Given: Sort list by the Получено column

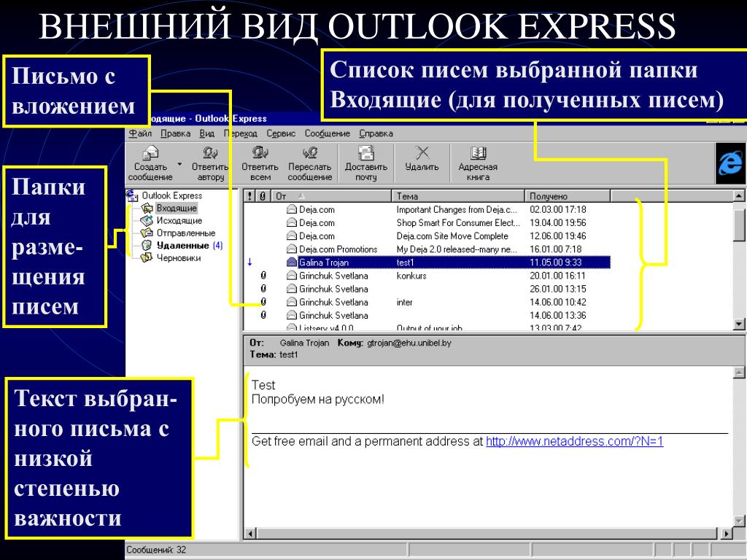Looking at the screenshot, I should 568,195.
